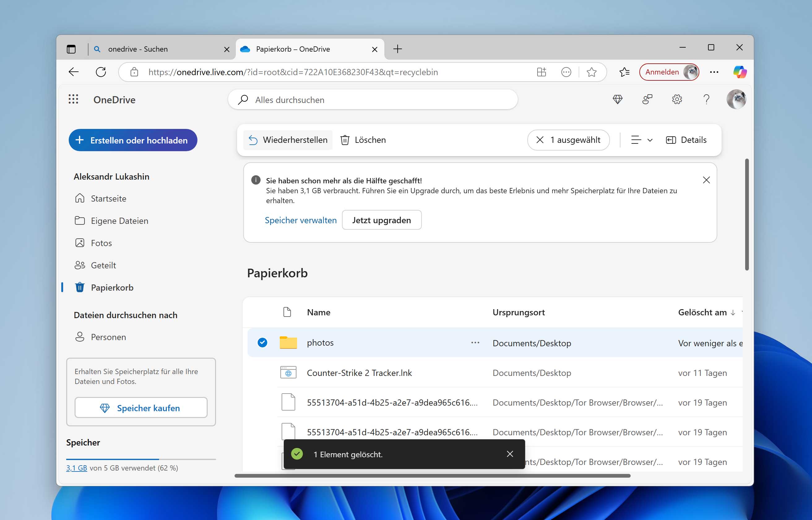812x520 pixels.
Task: Click the split screen icon in address bar
Action: pos(541,72)
